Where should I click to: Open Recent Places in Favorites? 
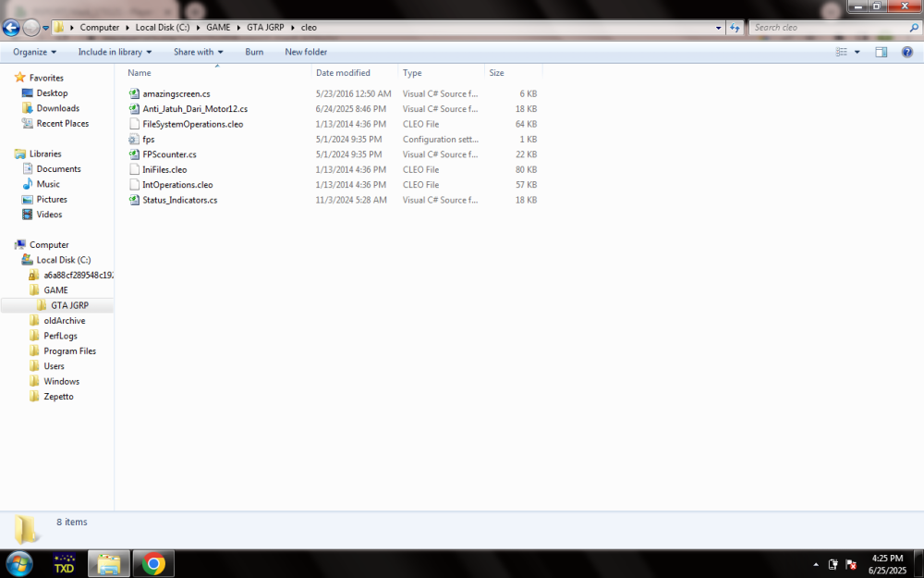point(63,124)
